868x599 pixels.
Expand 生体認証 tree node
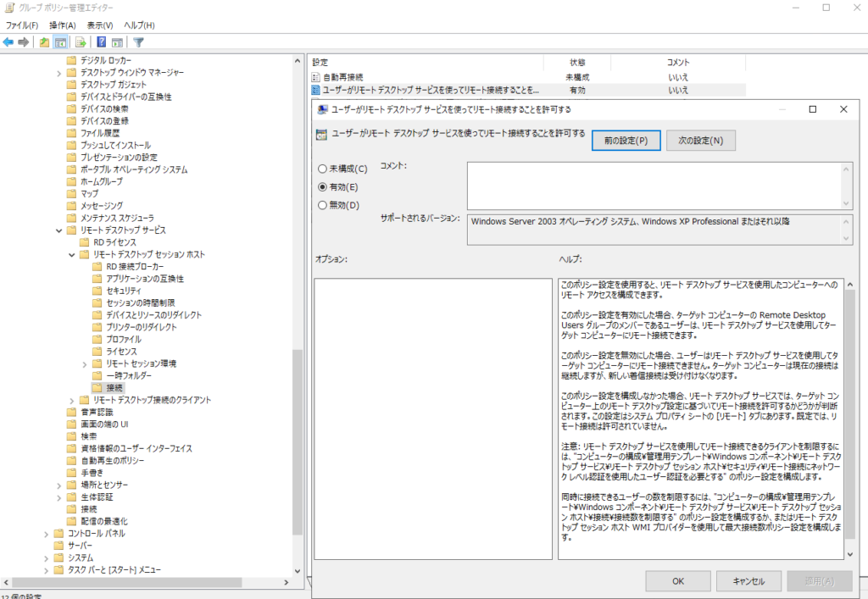[x=59, y=497]
